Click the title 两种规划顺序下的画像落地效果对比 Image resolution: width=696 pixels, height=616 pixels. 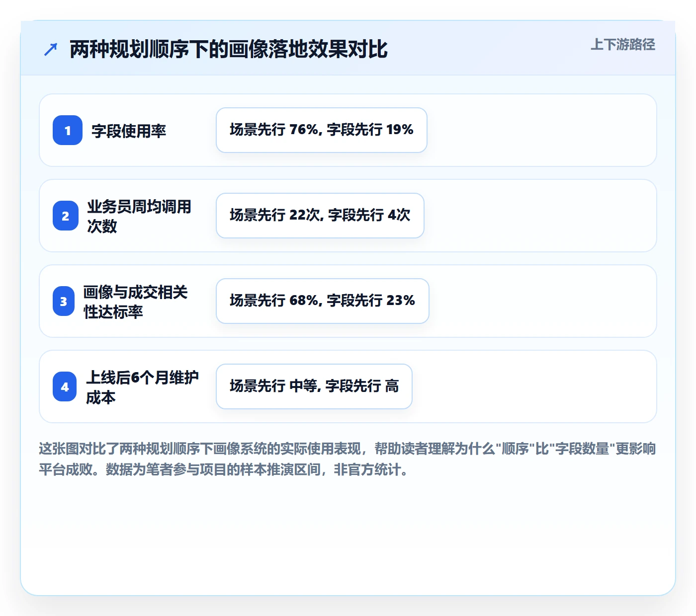[x=228, y=49]
